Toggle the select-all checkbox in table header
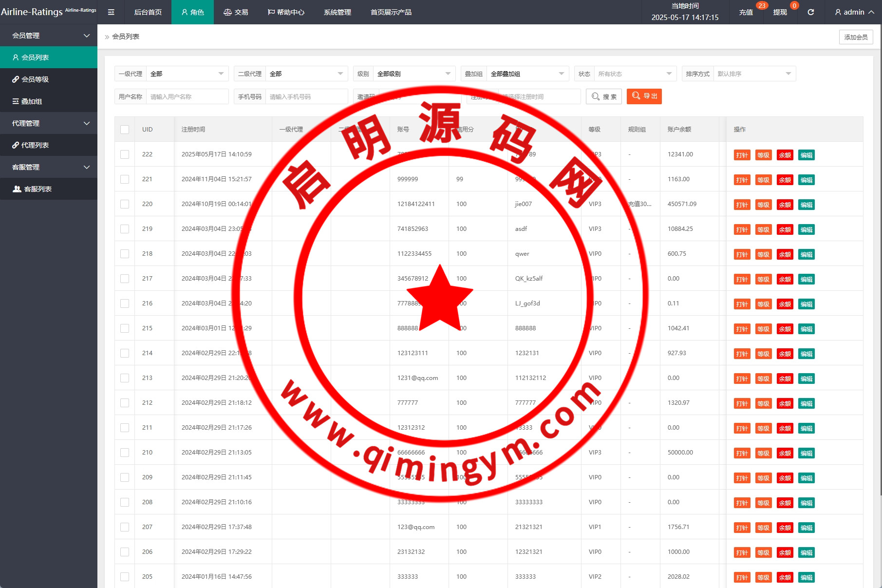Screen dimensions: 882x588 [x=125, y=130]
